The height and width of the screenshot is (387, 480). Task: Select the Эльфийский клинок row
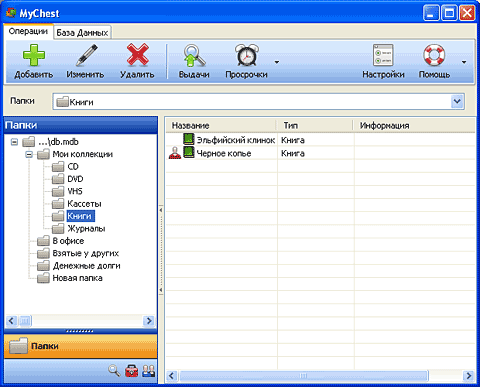click(x=320, y=140)
